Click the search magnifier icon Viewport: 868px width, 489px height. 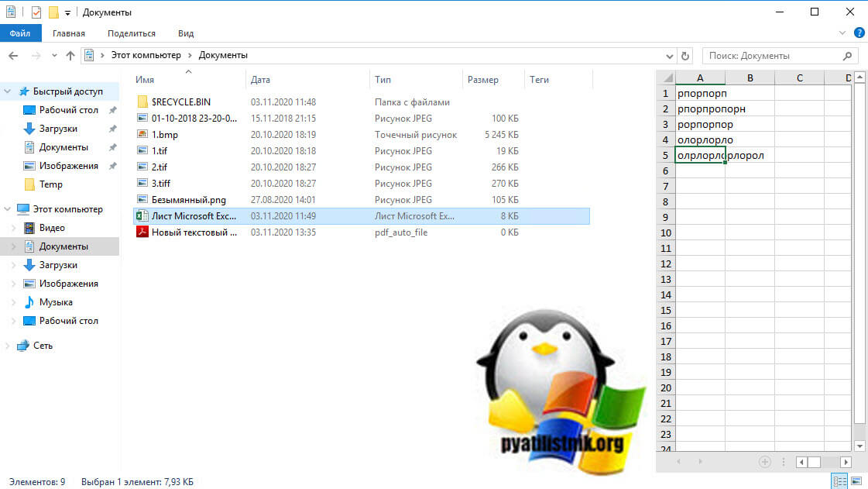[848, 56]
